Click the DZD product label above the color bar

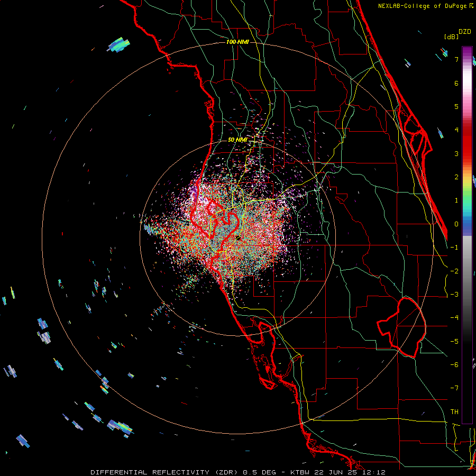(x=464, y=32)
